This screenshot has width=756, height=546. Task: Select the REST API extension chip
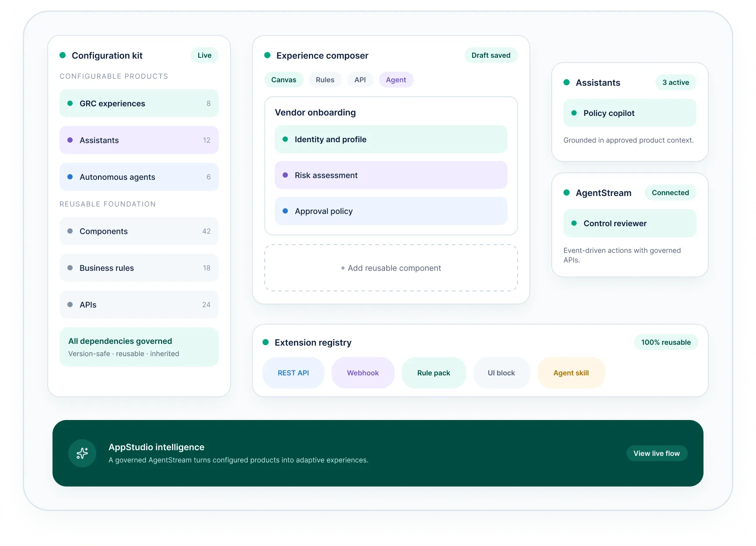293,373
